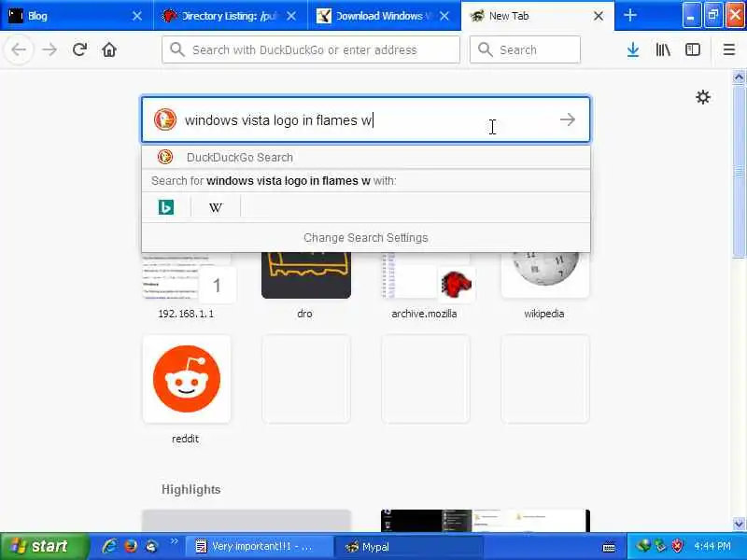Image resolution: width=747 pixels, height=560 pixels.
Task: Click the Highlights section heading
Action: 190,489
